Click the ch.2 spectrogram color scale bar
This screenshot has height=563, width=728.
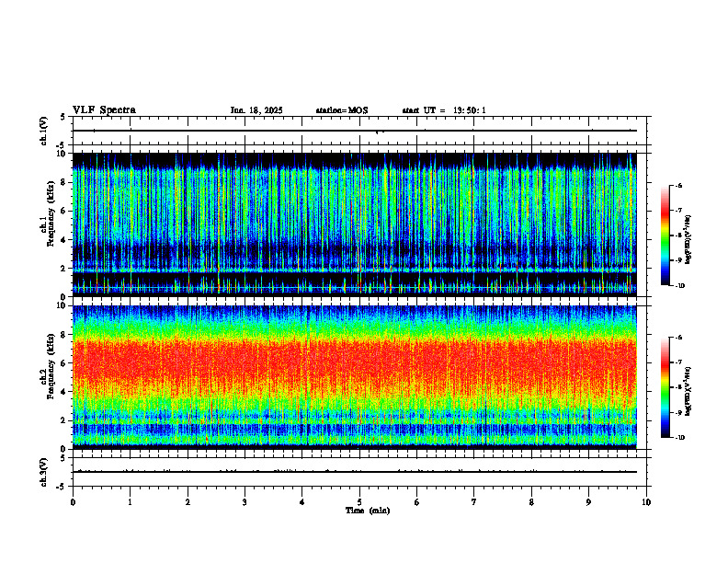click(x=665, y=387)
